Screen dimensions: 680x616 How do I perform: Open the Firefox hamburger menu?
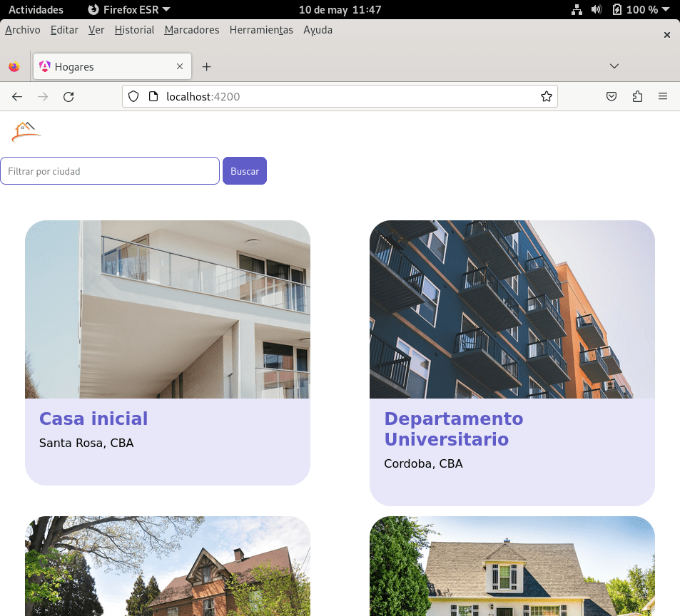pos(663,97)
